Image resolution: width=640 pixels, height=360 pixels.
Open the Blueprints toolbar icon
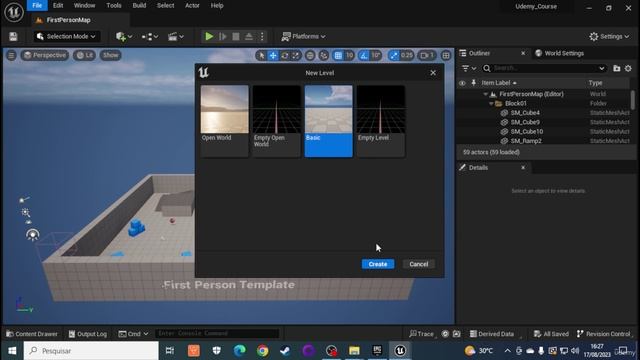coord(150,37)
